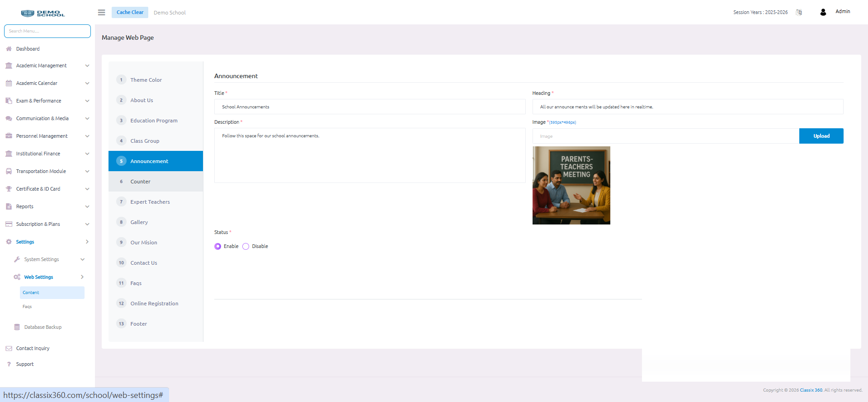The width and height of the screenshot is (868, 402).
Task: Click the language translate icon
Action: click(799, 12)
